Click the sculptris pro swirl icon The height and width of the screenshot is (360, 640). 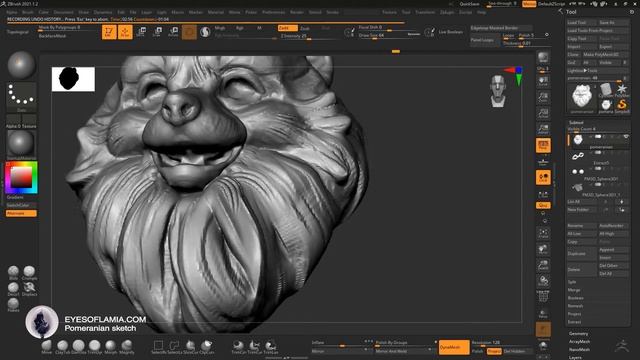coord(205,32)
